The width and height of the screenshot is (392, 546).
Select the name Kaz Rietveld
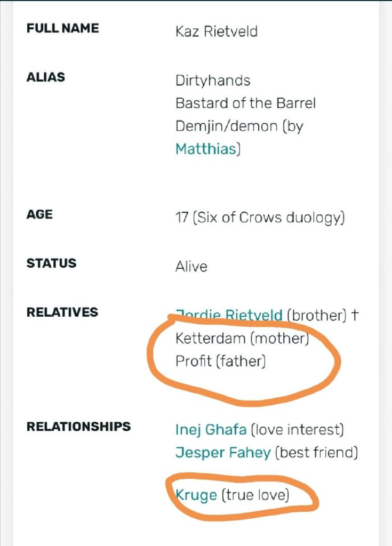point(216,31)
